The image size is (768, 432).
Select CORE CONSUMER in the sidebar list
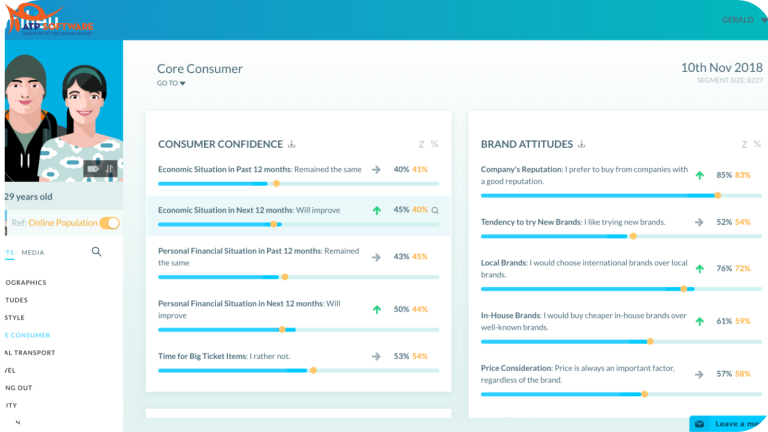coord(26,335)
